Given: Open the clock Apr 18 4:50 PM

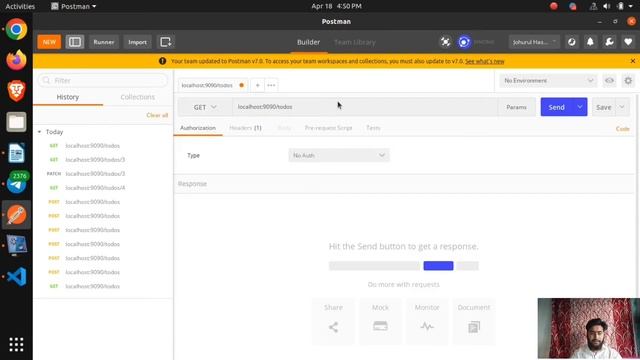Looking at the screenshot, I should (336, 6).
